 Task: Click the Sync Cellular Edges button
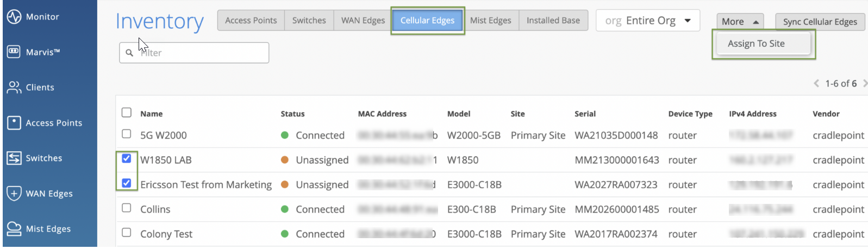pyautogui.click(x=820, y=22)
